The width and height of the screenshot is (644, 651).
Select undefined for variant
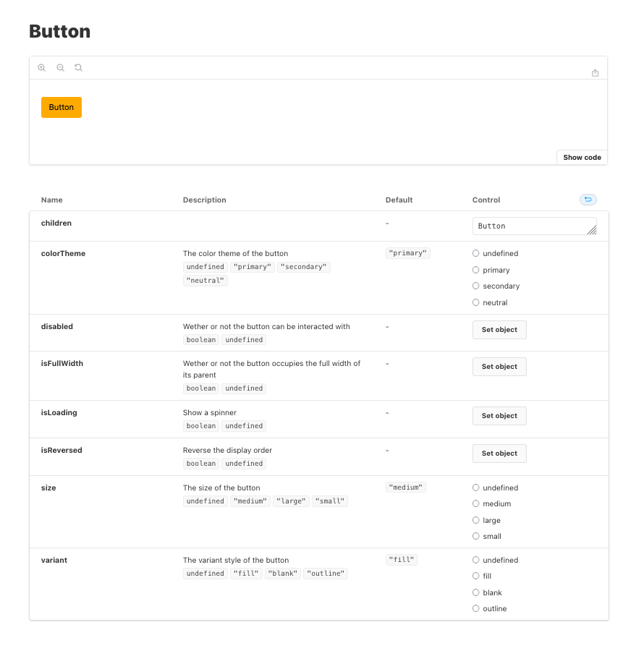coord(476,560)
